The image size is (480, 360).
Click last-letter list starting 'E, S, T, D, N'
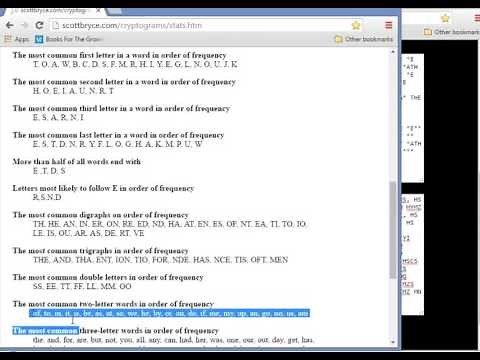[118, 144]
